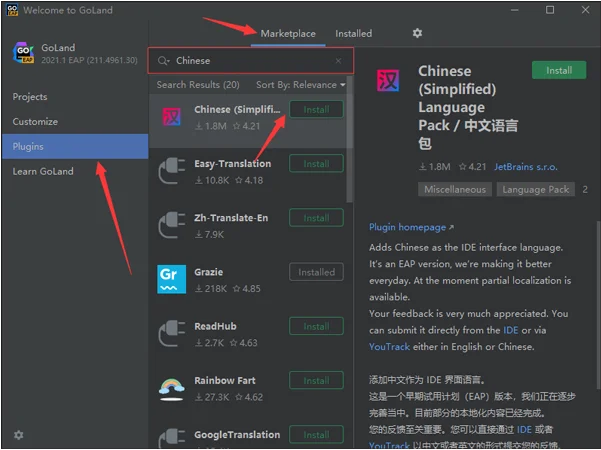The height and width of the screenshot is (450, 601).
Task: Click the Grazie plugin icon
Action: click(x=171, y=279)
